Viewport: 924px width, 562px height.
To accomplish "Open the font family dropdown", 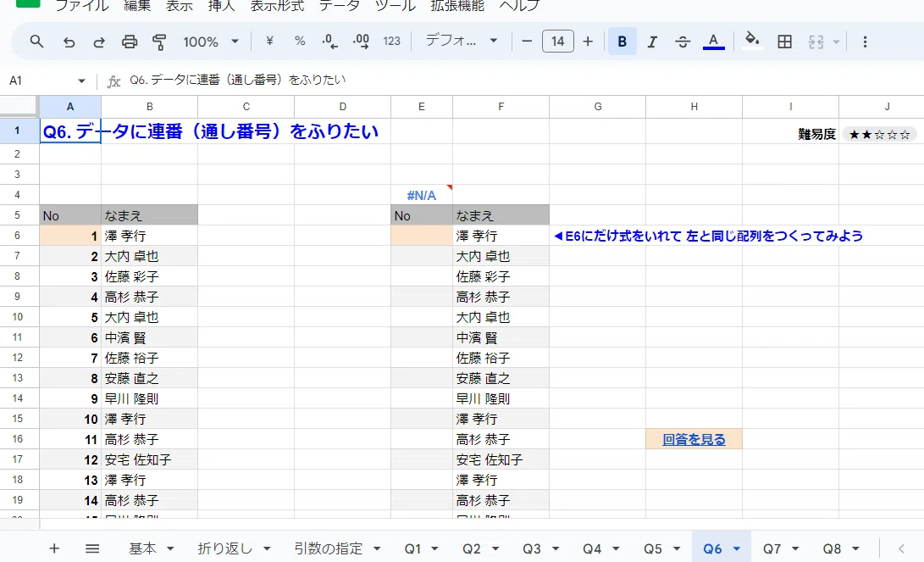I will coord(462,41).
